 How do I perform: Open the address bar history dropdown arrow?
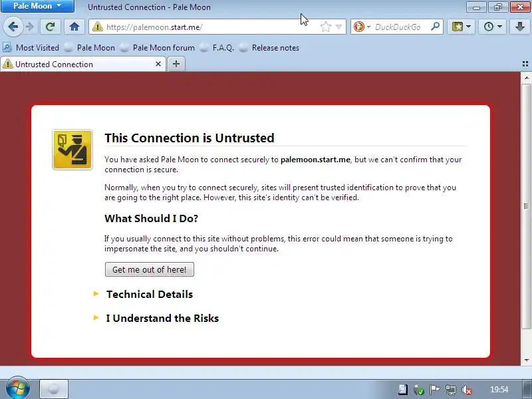[x=338, y=27]
